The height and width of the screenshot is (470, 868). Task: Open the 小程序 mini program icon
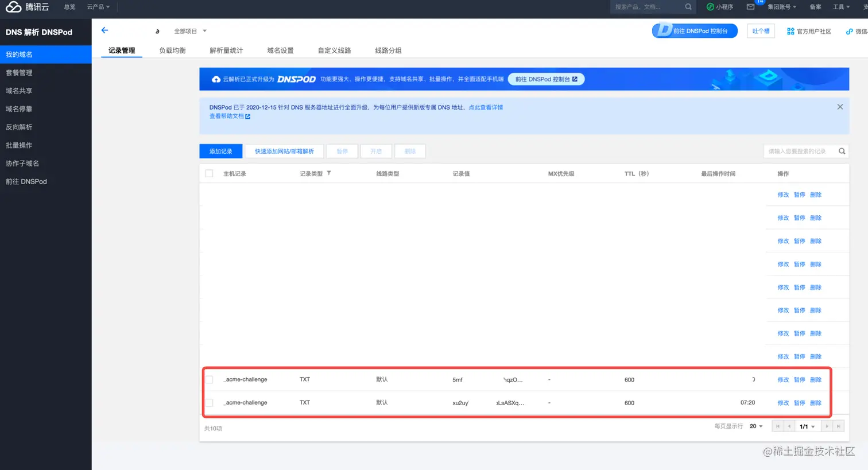point(710,7)
